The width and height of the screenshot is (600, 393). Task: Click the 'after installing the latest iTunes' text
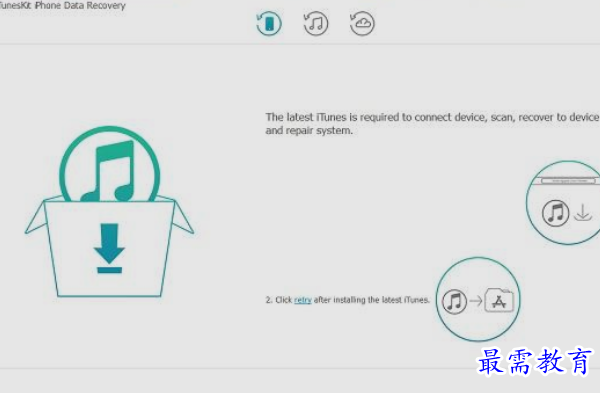tap(372, 300)
